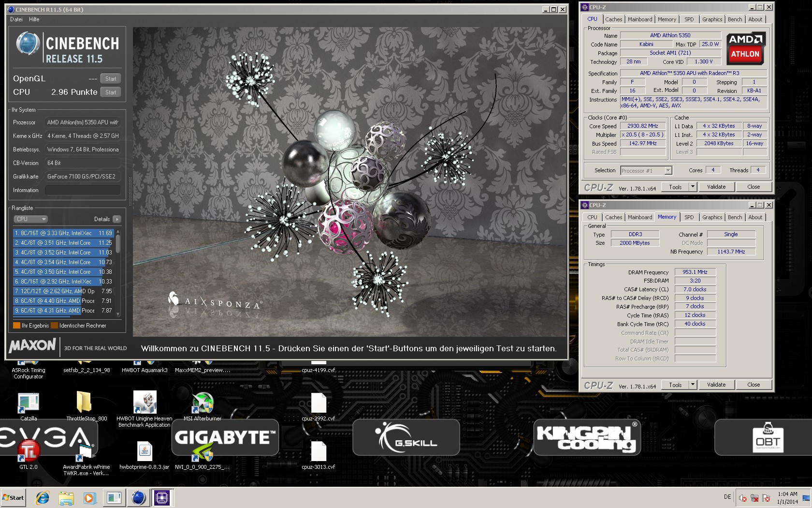The height and width of the screenshot is (508, 812).
Task: Switch to SPD tab in upper CPU-Z
Action: coord(689,19)
